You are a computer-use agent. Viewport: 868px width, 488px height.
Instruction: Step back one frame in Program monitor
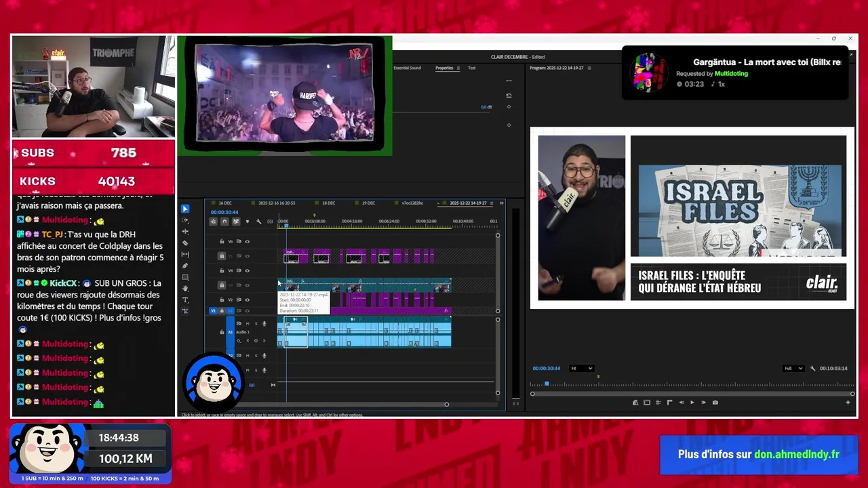click(x=682, y=403)
